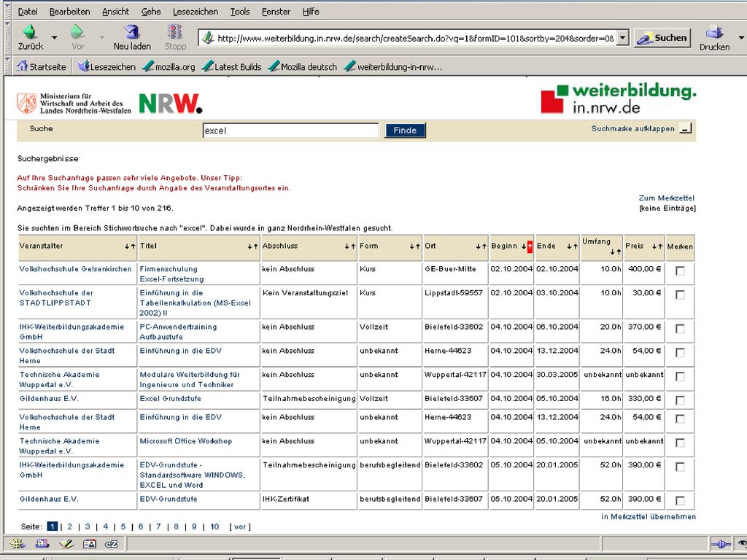The height and width of the screenshot is (560, 747).
Task: Go to results page 10
Action: click(214, 526)
